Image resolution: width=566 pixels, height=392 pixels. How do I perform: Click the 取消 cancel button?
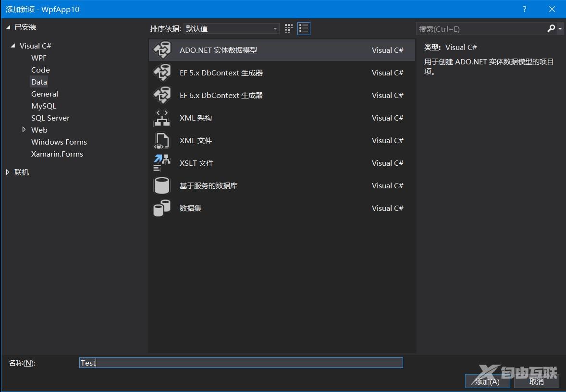click(x=536, y=381)
